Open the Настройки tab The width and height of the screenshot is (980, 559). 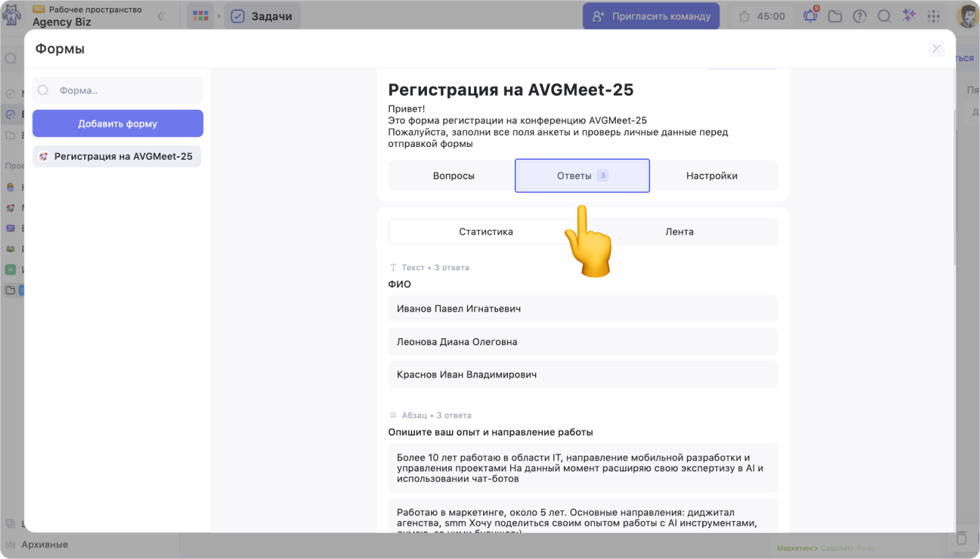coord(712,176)
